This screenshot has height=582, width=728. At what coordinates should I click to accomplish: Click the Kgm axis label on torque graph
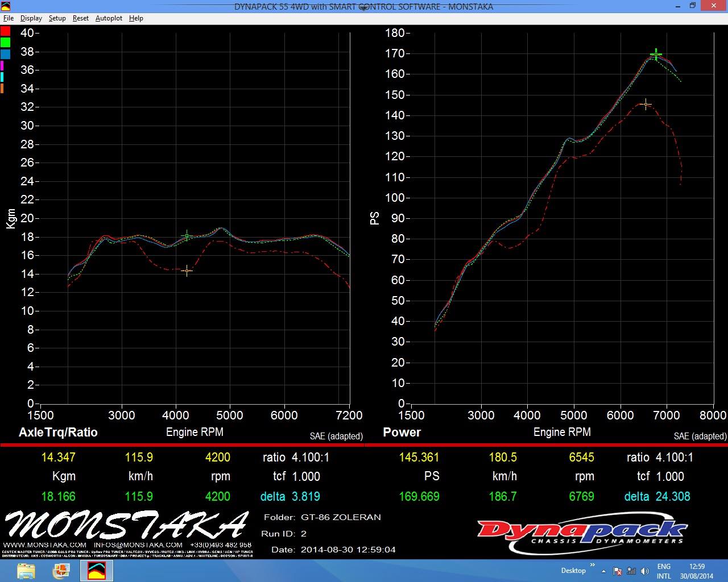click(11, 219)
